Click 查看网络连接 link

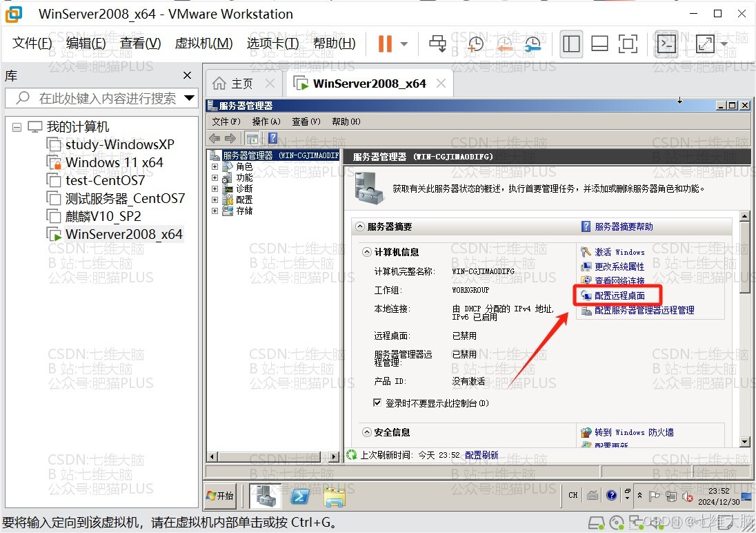point(619,280)
